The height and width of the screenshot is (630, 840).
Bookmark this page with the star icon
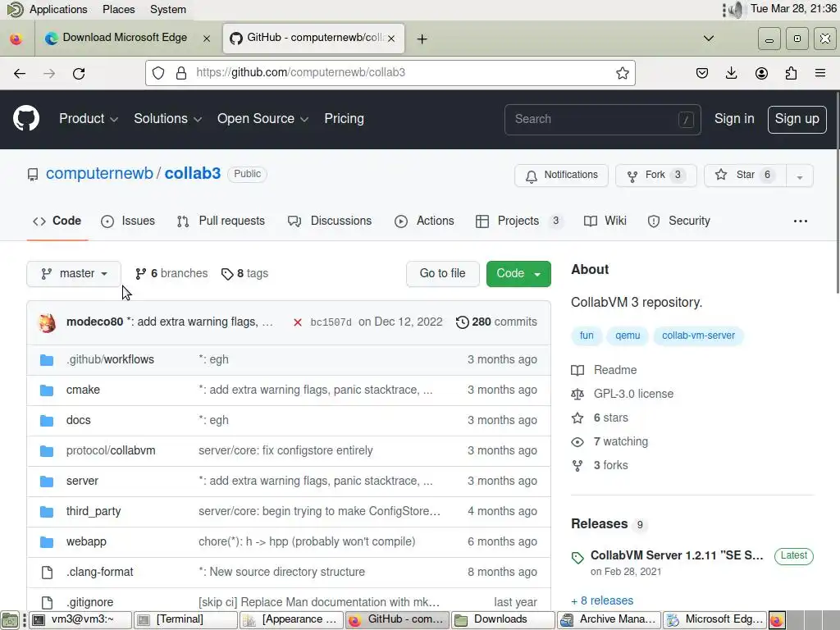point(622,73)
